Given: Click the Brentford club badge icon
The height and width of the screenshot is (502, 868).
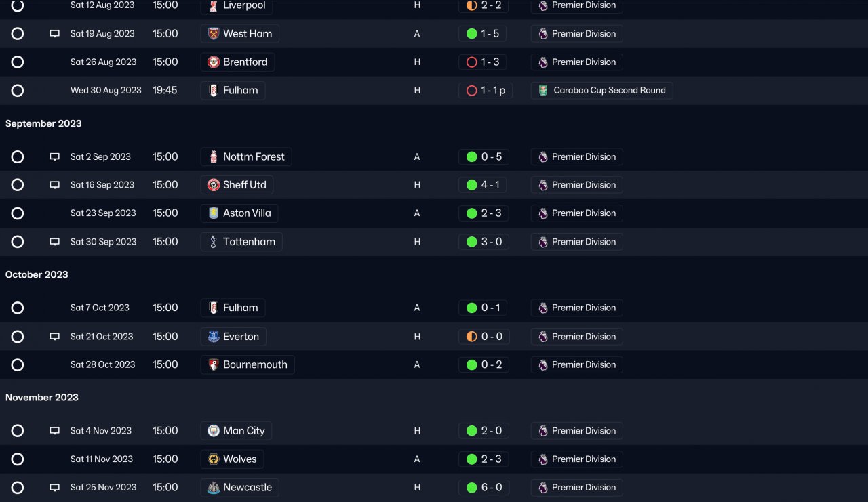Looking at the screenshot, I should pyautogui.click(x=214, y=62).
